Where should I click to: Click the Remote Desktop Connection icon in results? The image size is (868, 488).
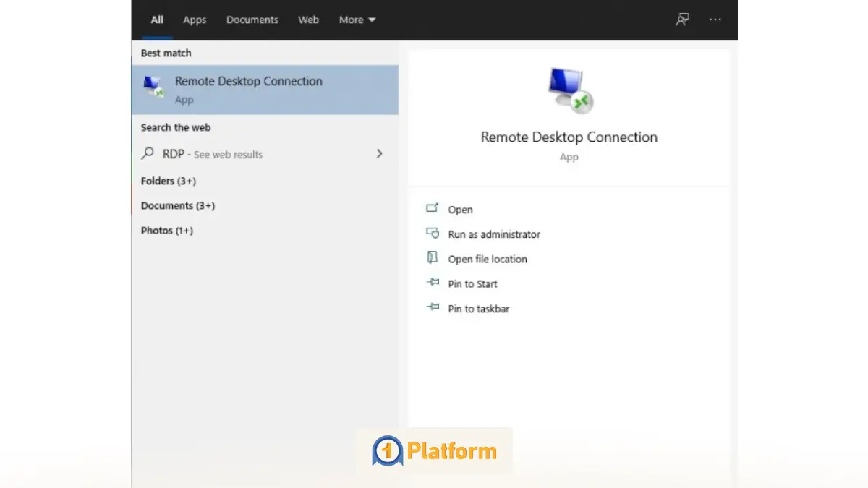pos(153,87)
